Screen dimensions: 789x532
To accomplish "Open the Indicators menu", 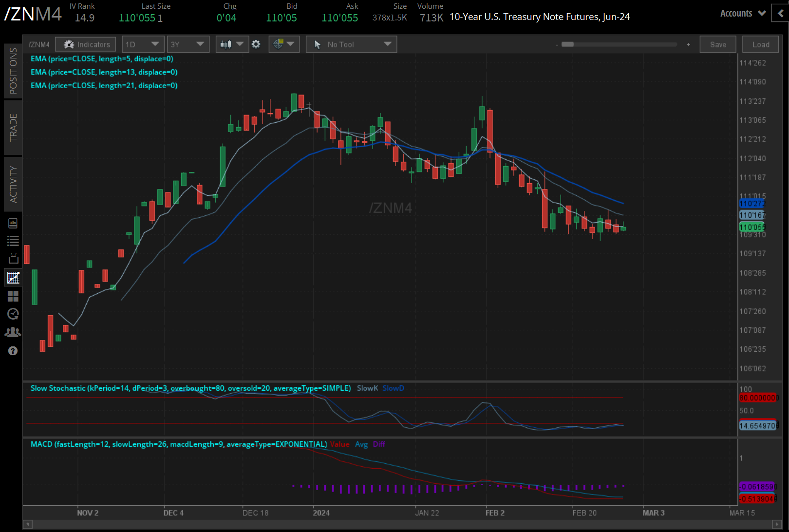I will 86,44.
